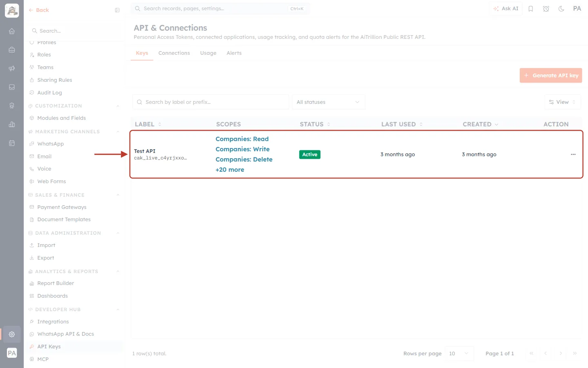Open Audit Log in the sidebar

click(x=49, y=93)
